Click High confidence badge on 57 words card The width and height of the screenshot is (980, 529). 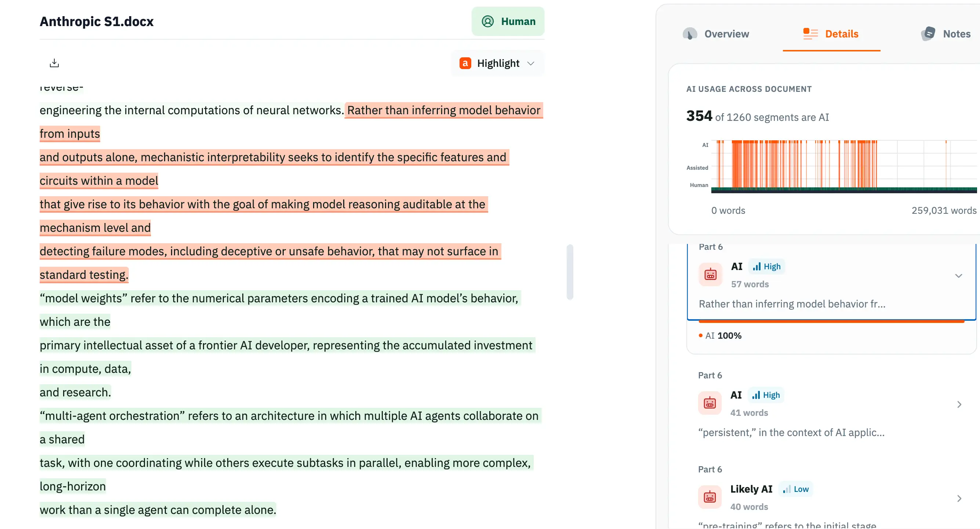[767, 267]
